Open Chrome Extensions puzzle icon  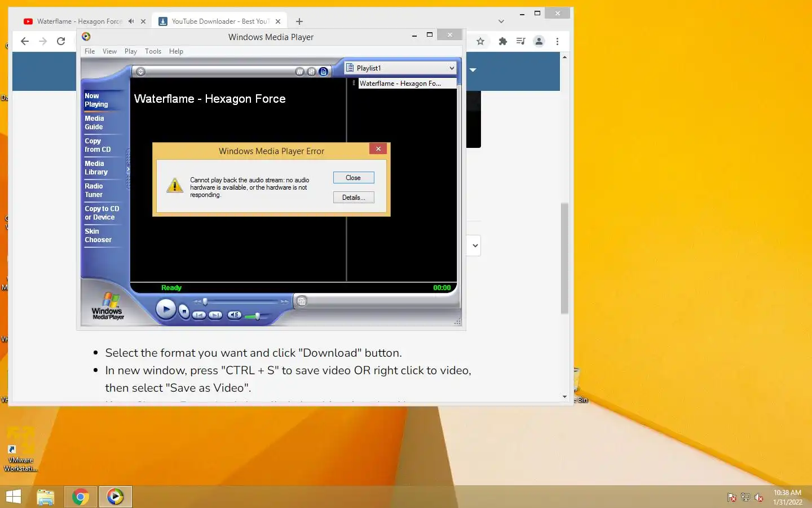coord(503,41)
